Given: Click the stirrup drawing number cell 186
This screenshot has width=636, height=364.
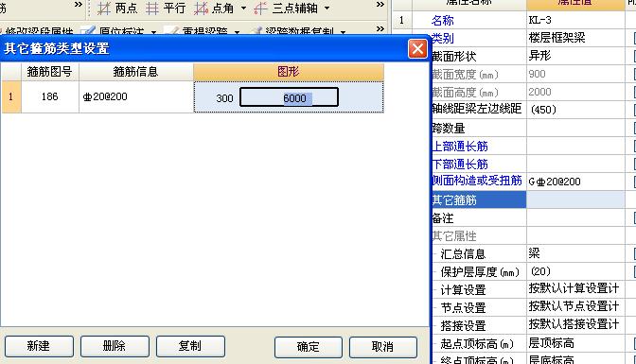Looking at the screenshot, I should coord(50,96).
